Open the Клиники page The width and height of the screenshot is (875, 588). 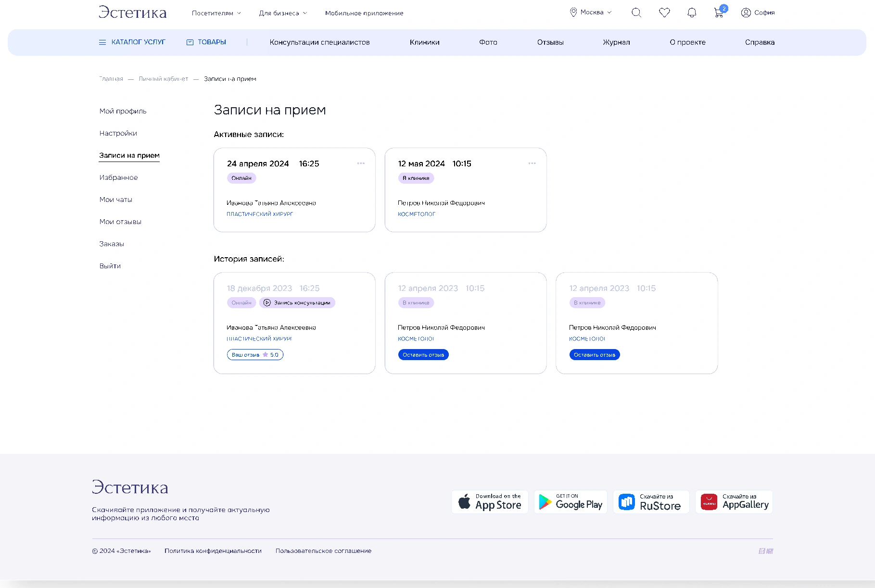(424, 42)
